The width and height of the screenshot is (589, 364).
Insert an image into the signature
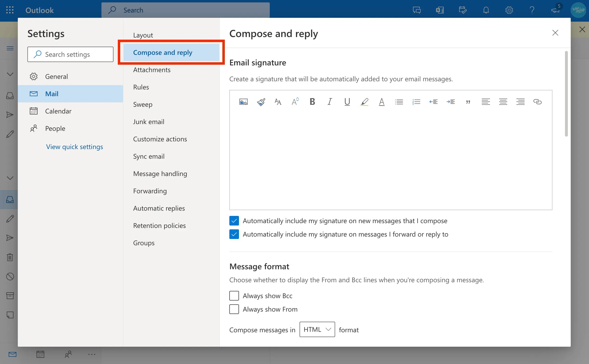click(x=243, y=101)
